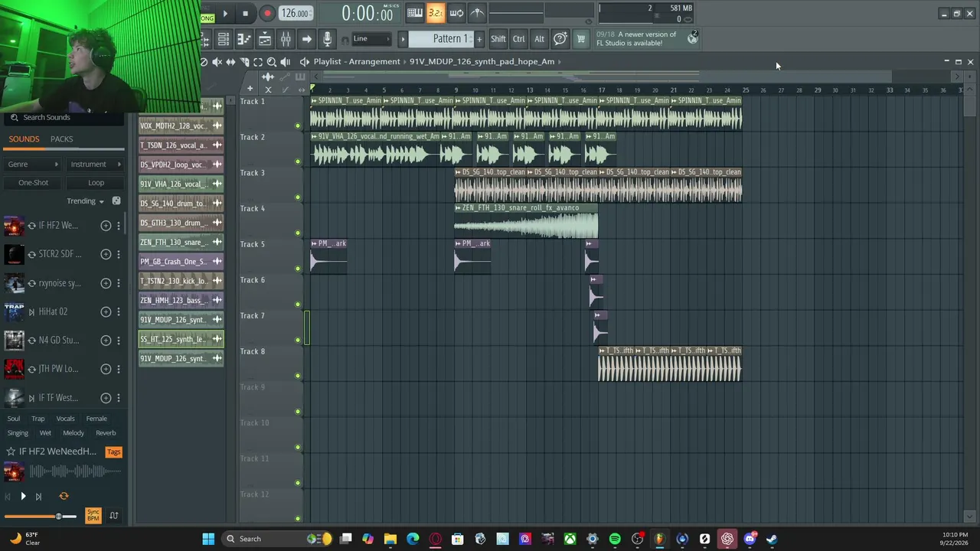Viewport: 980px width, 551px height.
Task: Mute Track 1 with its green dot
Action: pyautogui.click(x=298, y=126)
